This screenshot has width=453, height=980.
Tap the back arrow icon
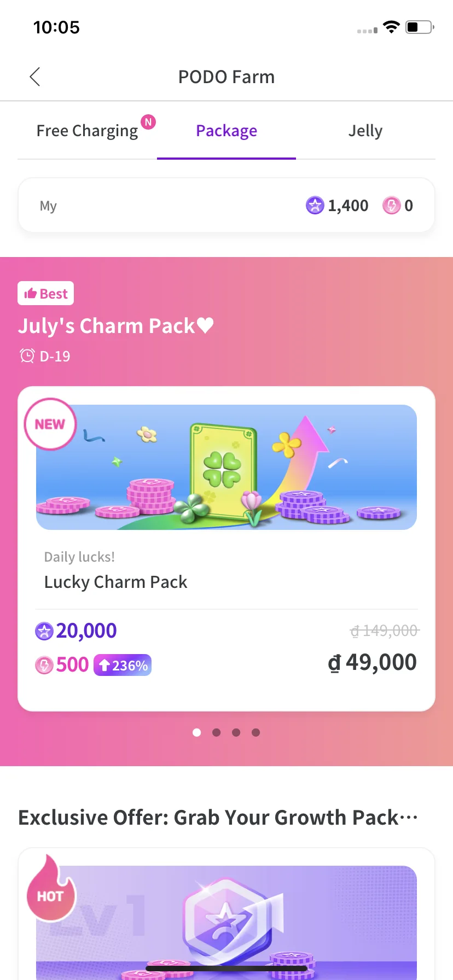[x=35, y=77]
